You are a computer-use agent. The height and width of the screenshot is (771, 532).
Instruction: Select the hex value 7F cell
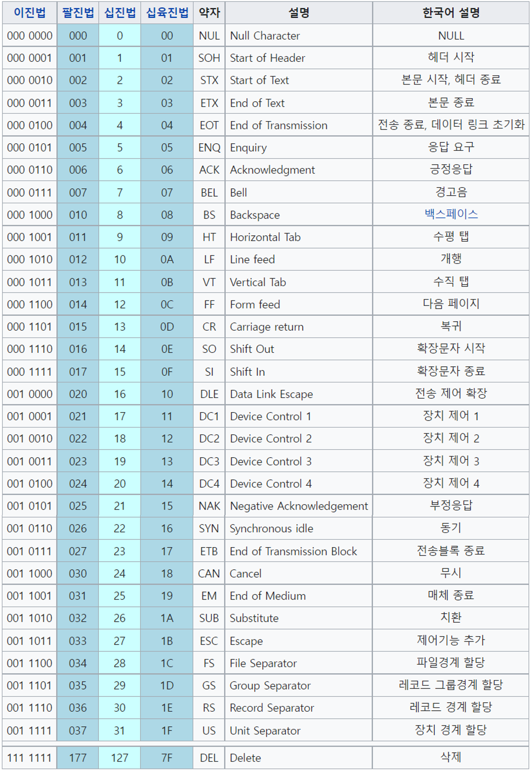(x=167, y=757)
